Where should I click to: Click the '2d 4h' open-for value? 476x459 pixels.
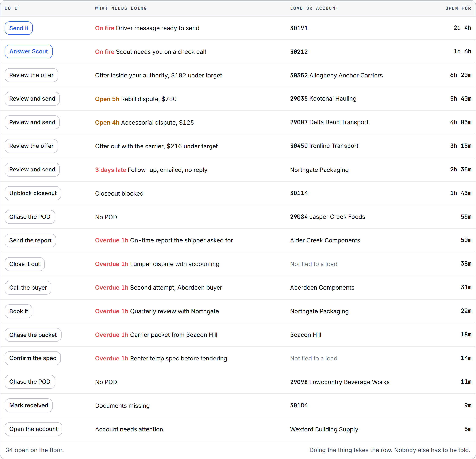tap(462, 28)
